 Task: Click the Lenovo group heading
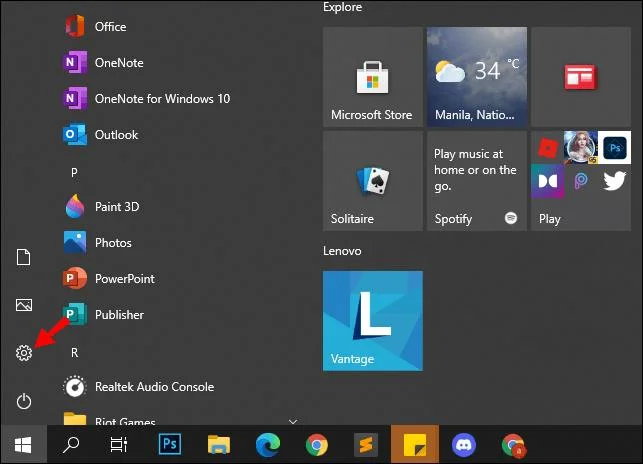342,251
